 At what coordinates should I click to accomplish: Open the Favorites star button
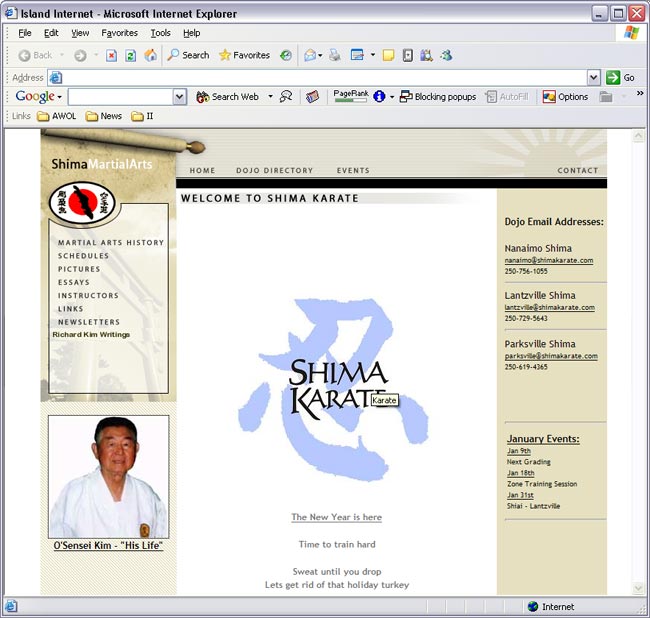tap(244, 55)
